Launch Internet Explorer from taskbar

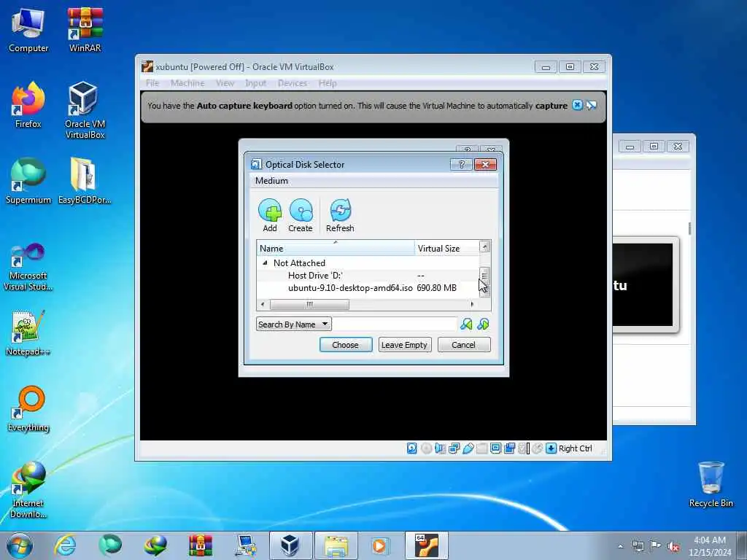65,545
